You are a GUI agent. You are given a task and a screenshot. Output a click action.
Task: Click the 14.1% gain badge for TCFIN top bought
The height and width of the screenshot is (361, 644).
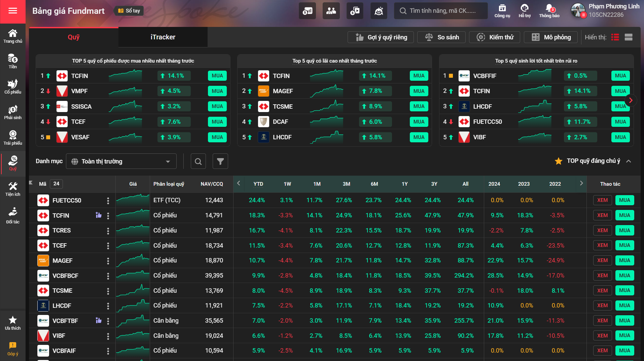point(174,76)
